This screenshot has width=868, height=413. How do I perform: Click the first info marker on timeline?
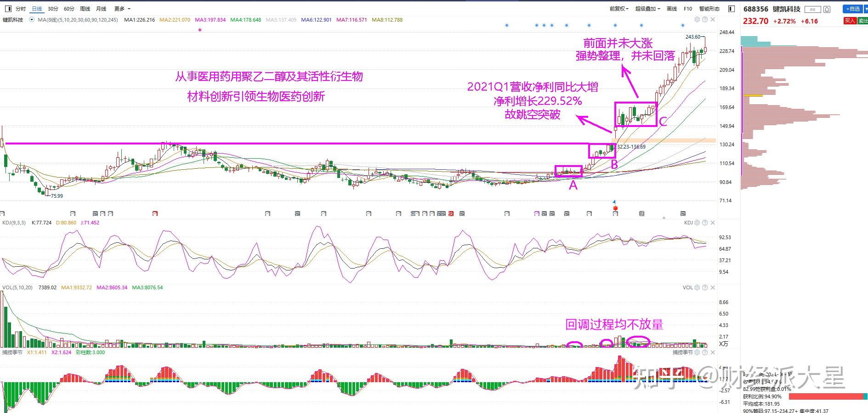click(x=2, y=213)
